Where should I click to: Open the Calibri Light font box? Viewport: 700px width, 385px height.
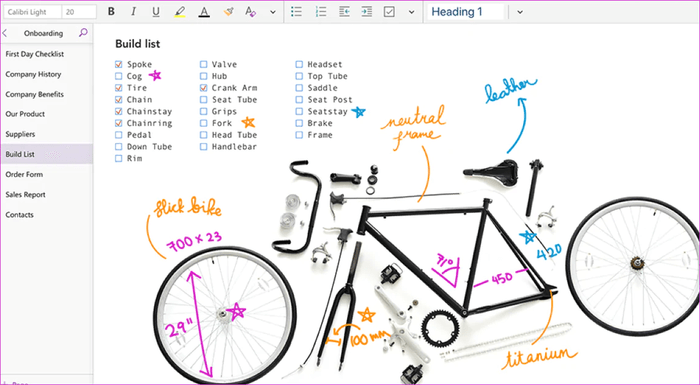point(33,12)
